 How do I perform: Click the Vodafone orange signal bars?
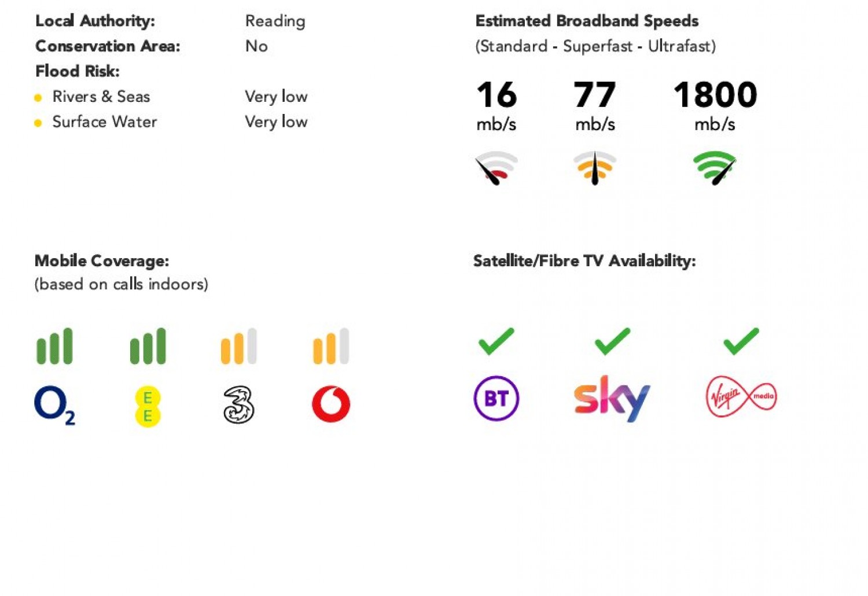point(331,346)
